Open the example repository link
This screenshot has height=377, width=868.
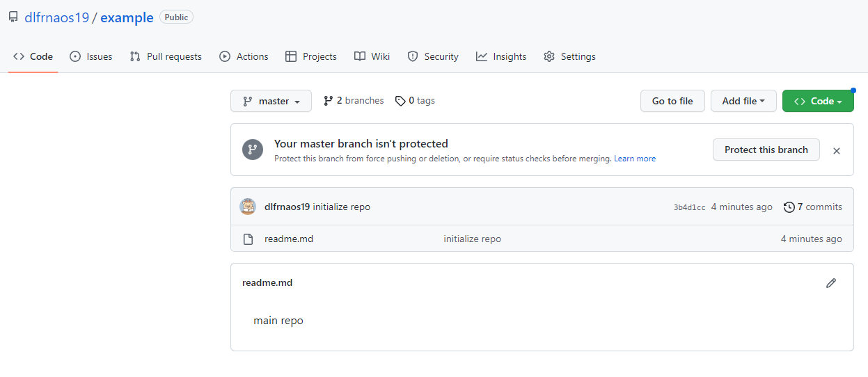(127, 17)
